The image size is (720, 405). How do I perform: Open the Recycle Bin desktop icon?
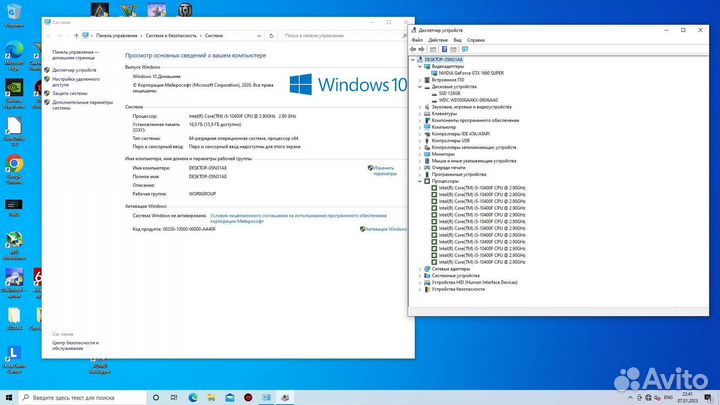[x=14, y=15]
